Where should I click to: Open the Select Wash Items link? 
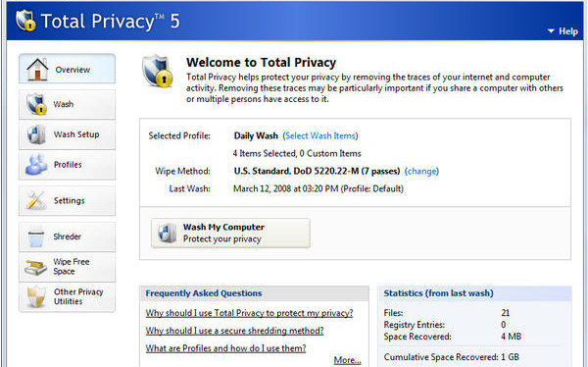point(320,136)
